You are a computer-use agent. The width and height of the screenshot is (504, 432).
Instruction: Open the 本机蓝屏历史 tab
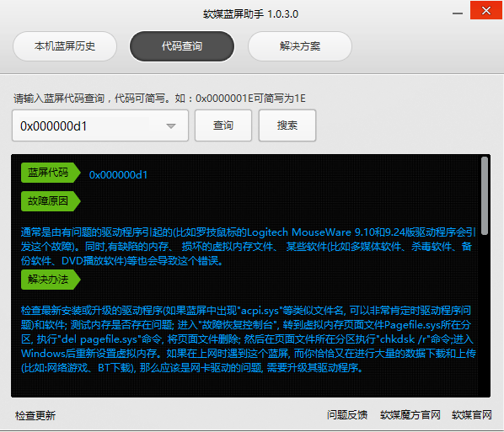[x=65, y=46]
